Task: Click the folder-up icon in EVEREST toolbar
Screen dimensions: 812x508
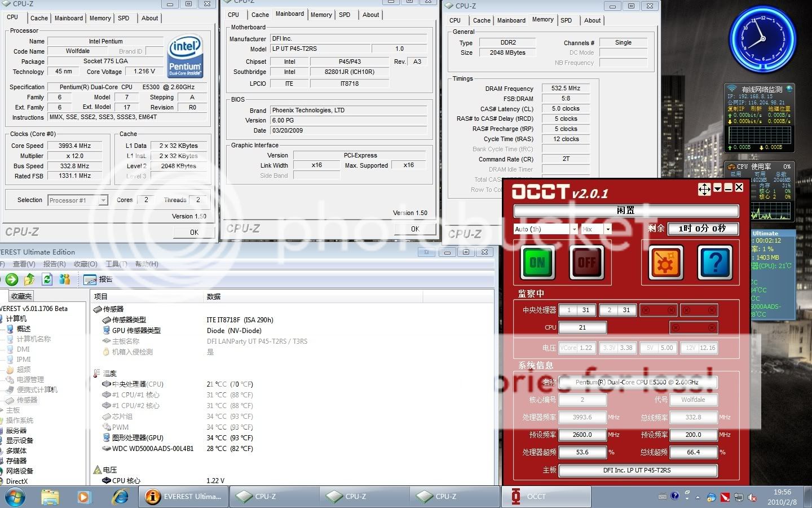Action: pyautogui.click(x=30, y=279)
